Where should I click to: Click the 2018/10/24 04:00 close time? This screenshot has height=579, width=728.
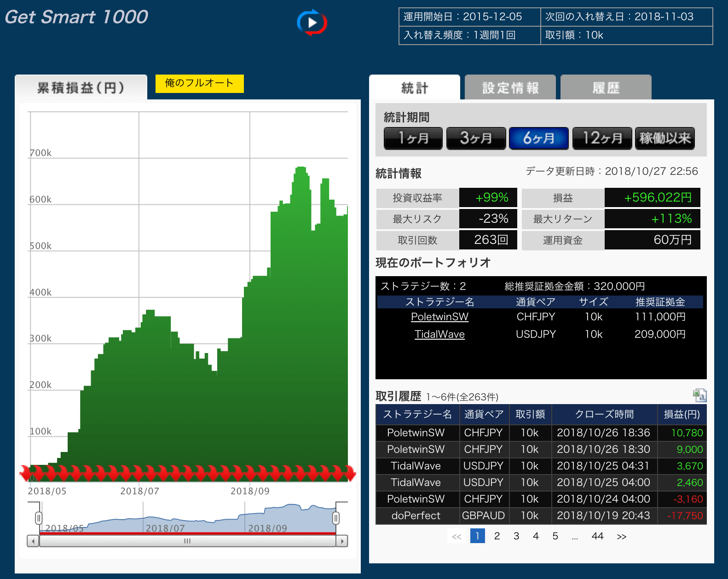[x=603, y=499]
